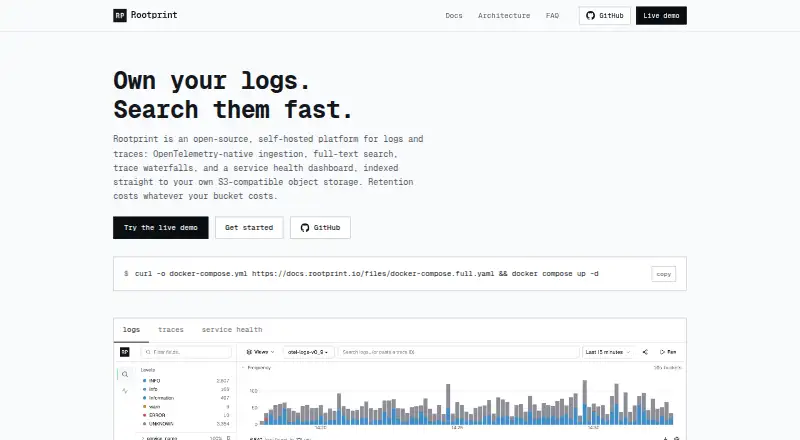
Task: Focus the Filter fields input
Action: pyautogui.click(x=186, y=352)
